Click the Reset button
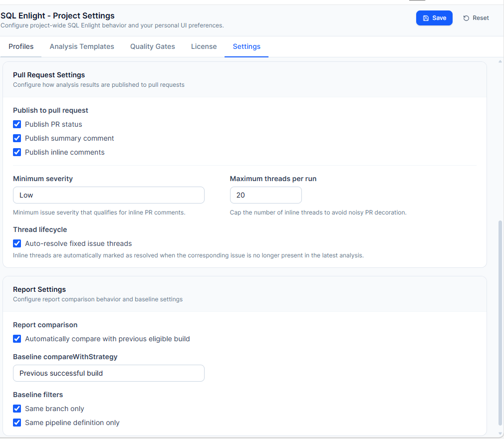The width and height of the screenshot is (504, 439). pyautogui.click(x=476, y=18)
